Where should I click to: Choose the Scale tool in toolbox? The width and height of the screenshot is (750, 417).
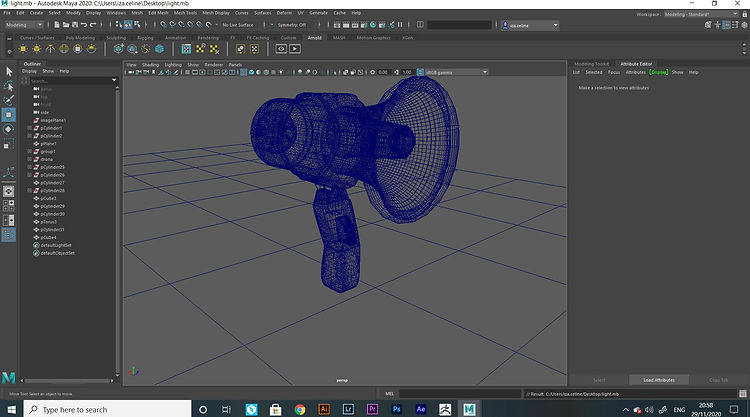(9, 144)
